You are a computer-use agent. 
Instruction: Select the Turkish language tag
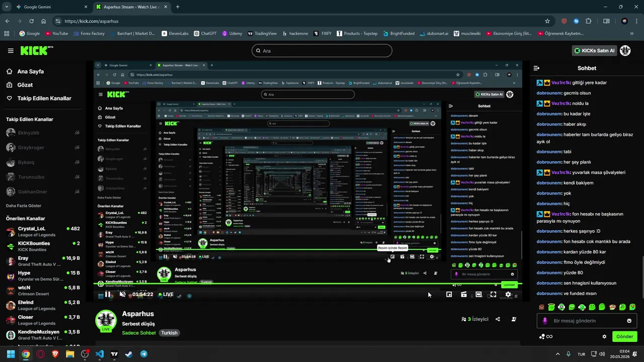pyautogui.click(x=170, y=333)
